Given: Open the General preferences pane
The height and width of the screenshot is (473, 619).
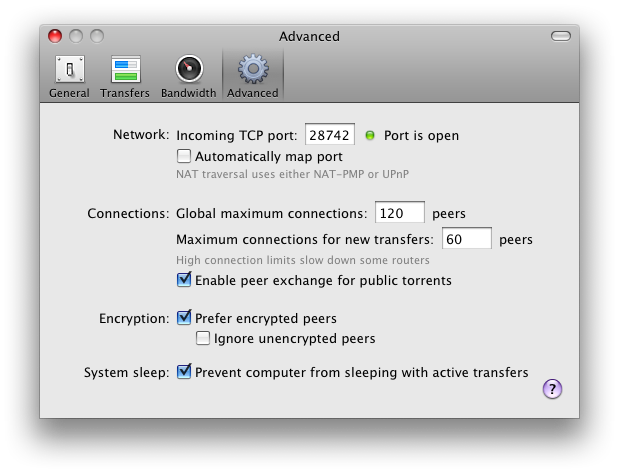Looking at the screenshot, I should pos(69,77).
